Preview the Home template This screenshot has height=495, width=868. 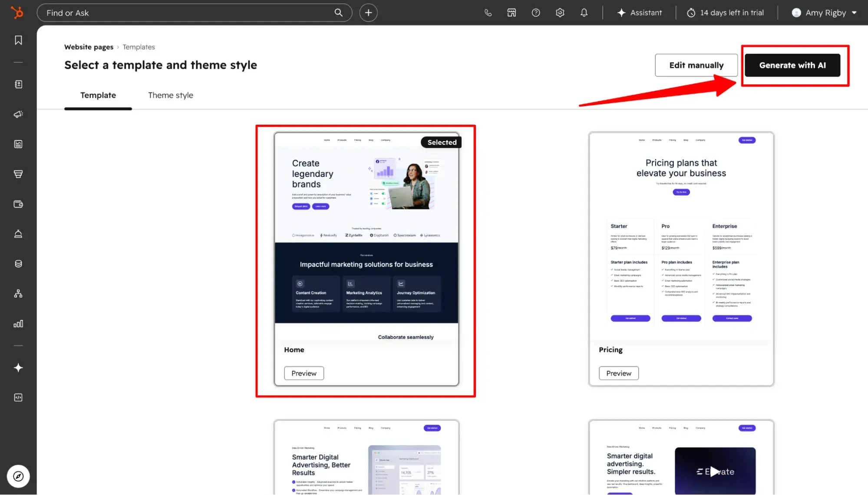(304, 373)
